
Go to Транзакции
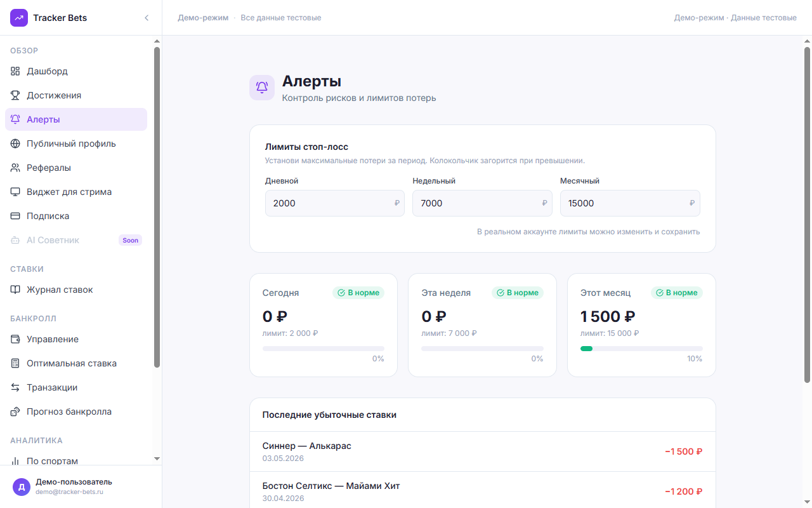click(76, 387)
